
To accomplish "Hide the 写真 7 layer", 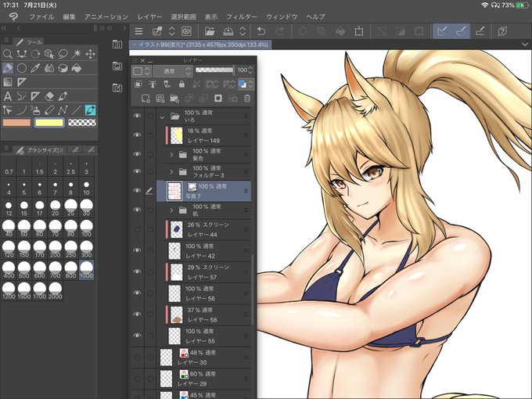I will click(137, 191).
